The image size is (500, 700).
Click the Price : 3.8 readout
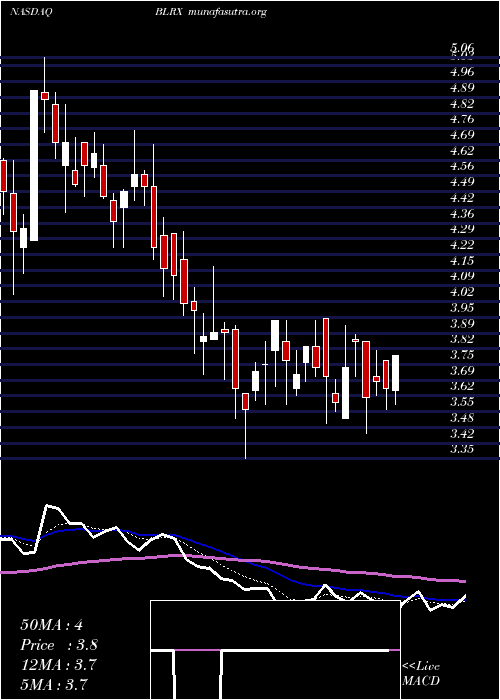coord(59,645)
